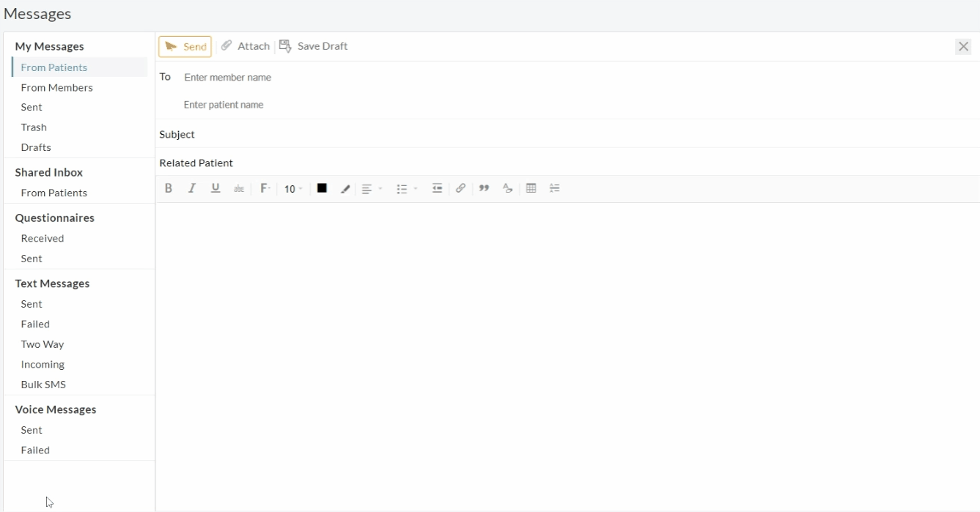This screenshot has height=512, width=980.
Task: Send the message
Action: tap(185, 46)
